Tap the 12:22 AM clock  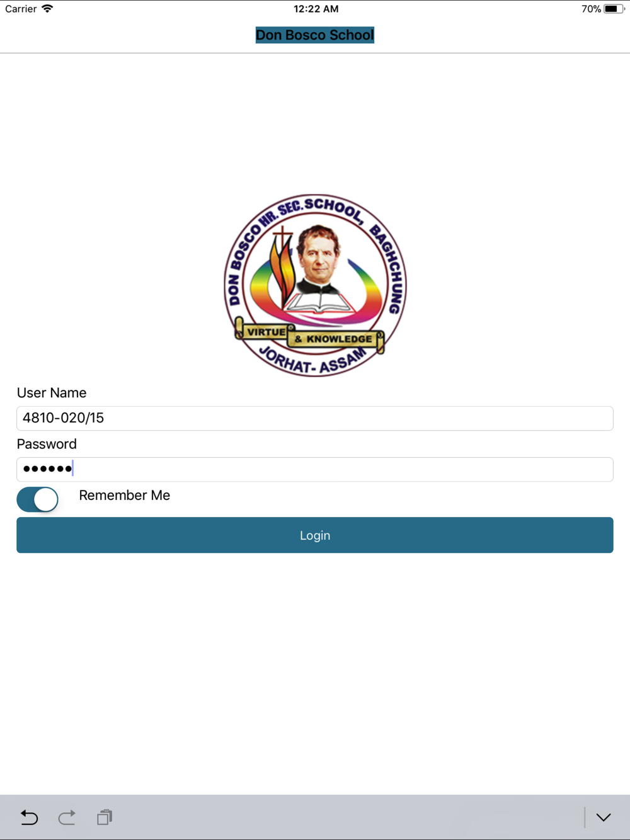click(x=316, y=9)
